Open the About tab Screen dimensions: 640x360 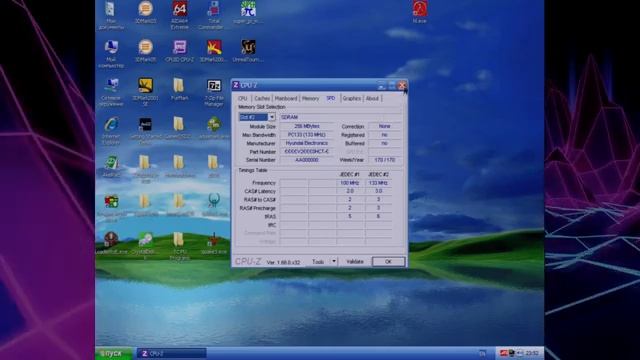tap(372, 98)
